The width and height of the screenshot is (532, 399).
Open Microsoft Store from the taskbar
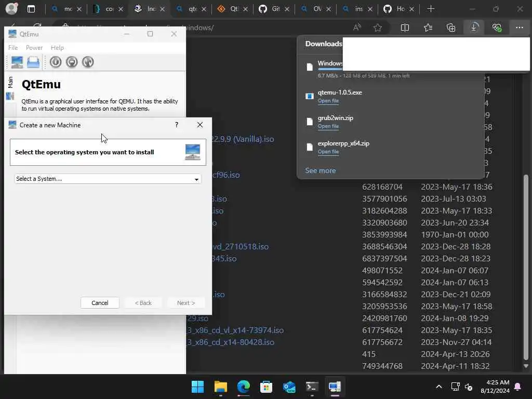click(267, 387)
